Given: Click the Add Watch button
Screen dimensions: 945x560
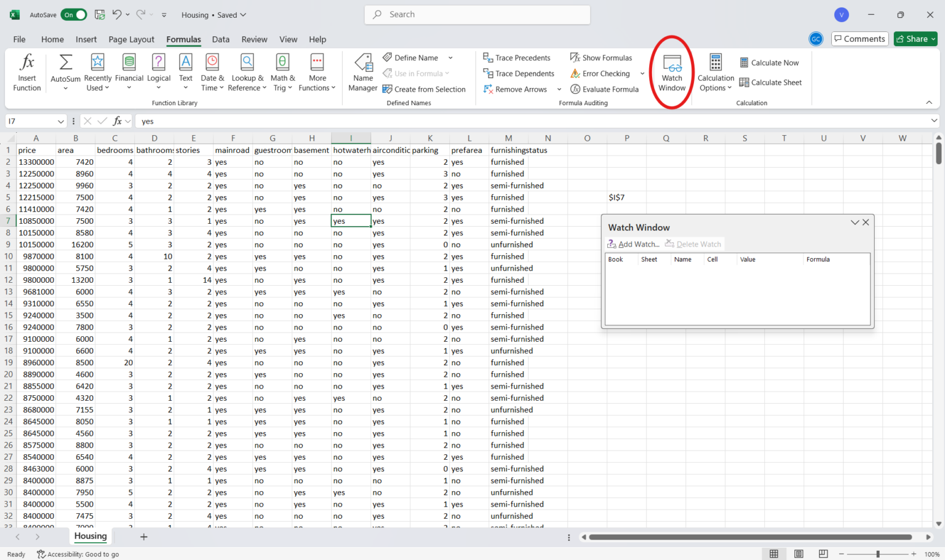Looking at the screenshot, I should [634, 243].
